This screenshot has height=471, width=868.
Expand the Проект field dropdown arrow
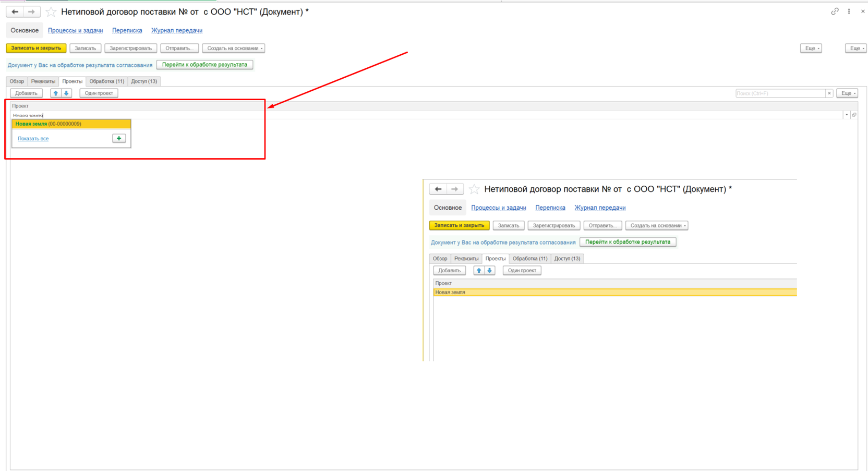coord(847,115)
